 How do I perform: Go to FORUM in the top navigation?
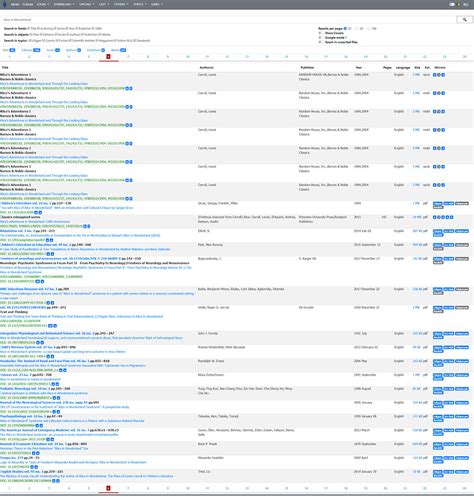pyautogui.click(x=28, y=4)
